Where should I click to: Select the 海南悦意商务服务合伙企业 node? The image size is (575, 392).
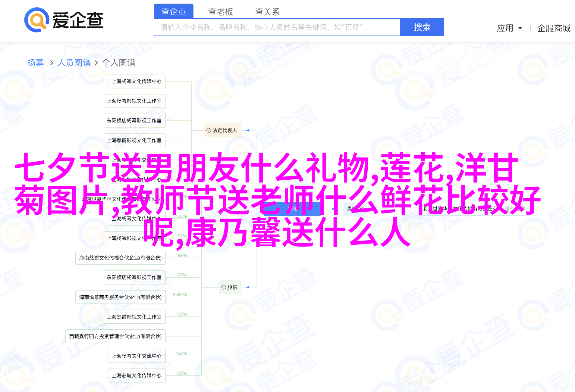120,297
